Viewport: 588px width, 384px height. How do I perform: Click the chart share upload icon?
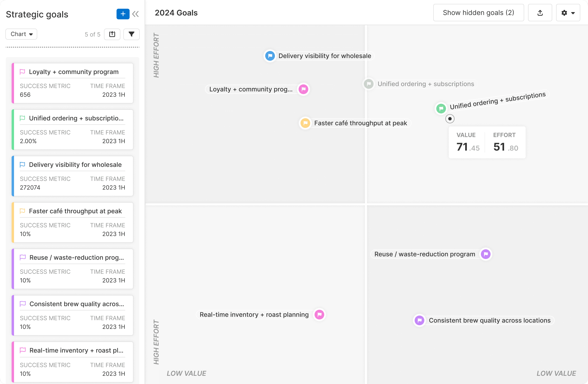click(x=540, y=13)
